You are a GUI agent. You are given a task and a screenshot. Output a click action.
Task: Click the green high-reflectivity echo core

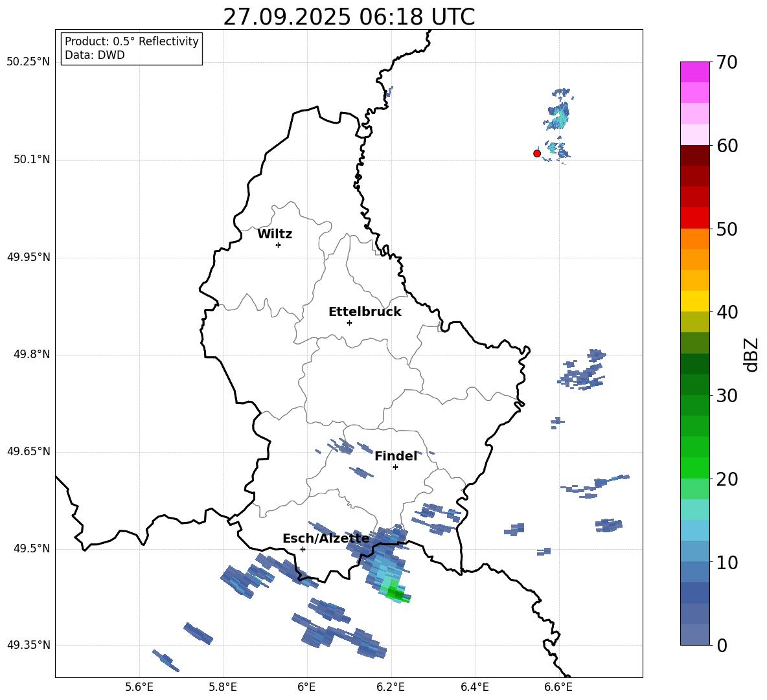pyautogui.click(x=396, y=594)
